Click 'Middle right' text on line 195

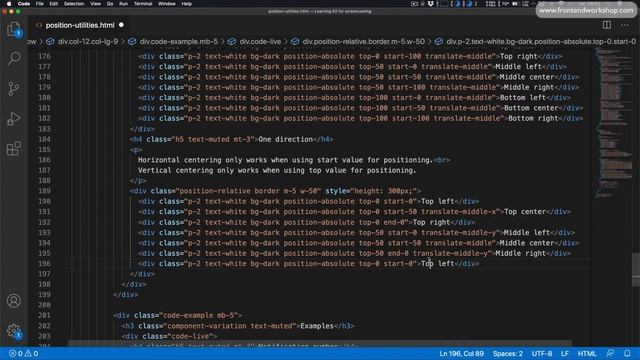coord(520,253)
